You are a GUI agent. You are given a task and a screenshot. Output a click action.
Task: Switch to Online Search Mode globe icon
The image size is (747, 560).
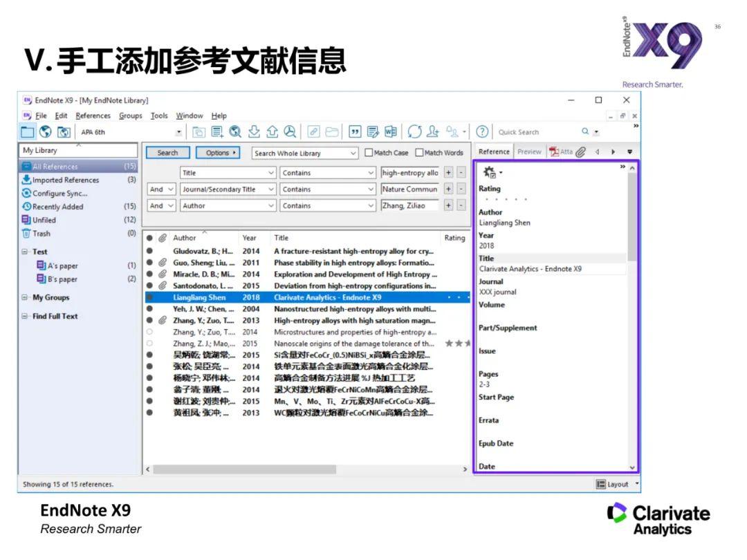[44, 131]
